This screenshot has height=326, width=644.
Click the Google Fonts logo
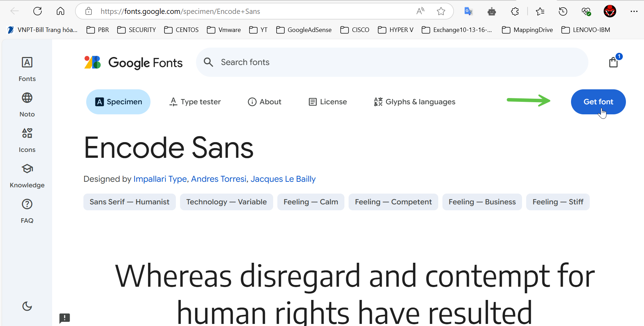click(133, 63)
